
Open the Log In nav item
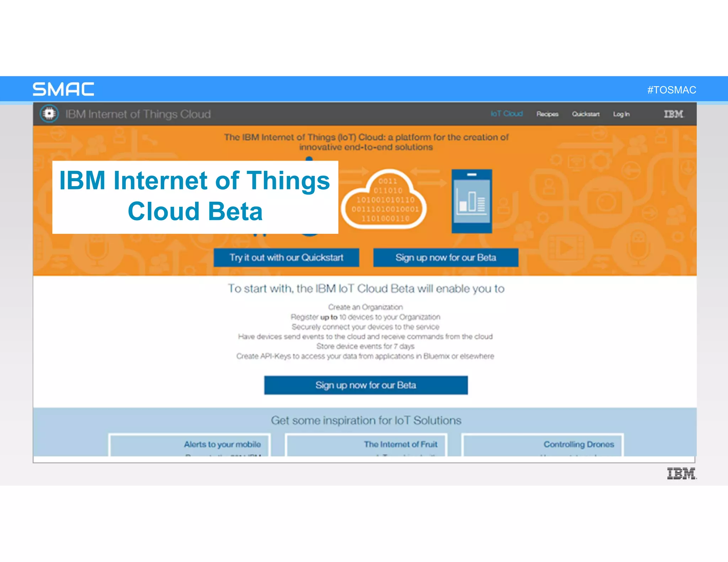[x=621, y=114]
